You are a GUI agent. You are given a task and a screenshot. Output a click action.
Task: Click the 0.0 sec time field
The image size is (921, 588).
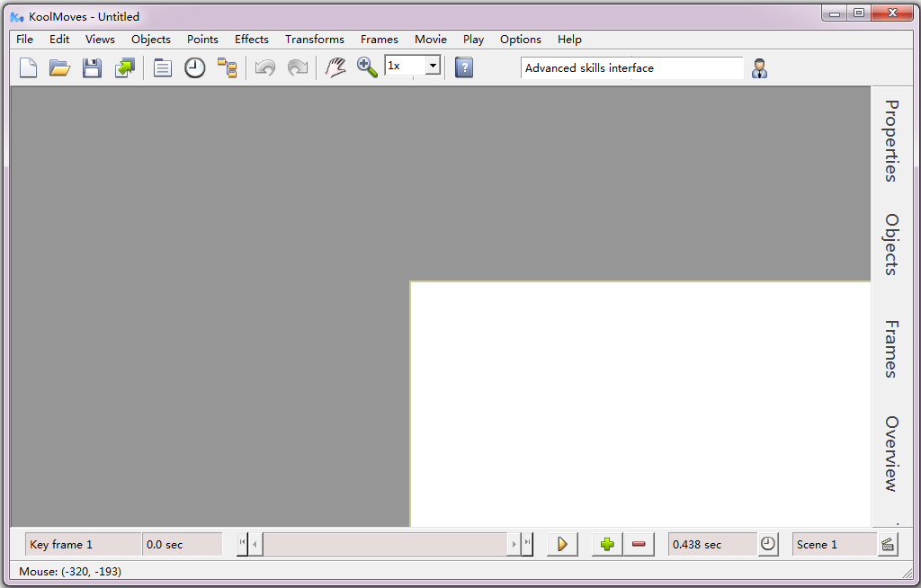(182, 545)
